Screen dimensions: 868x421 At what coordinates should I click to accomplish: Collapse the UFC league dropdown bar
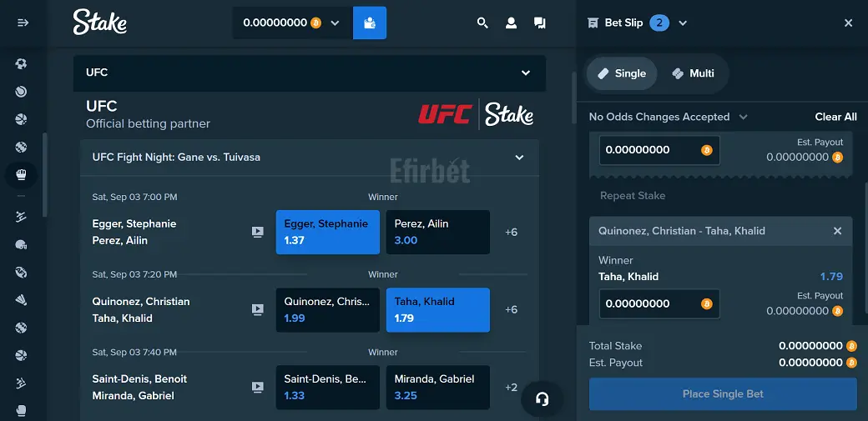click(310, 73)
